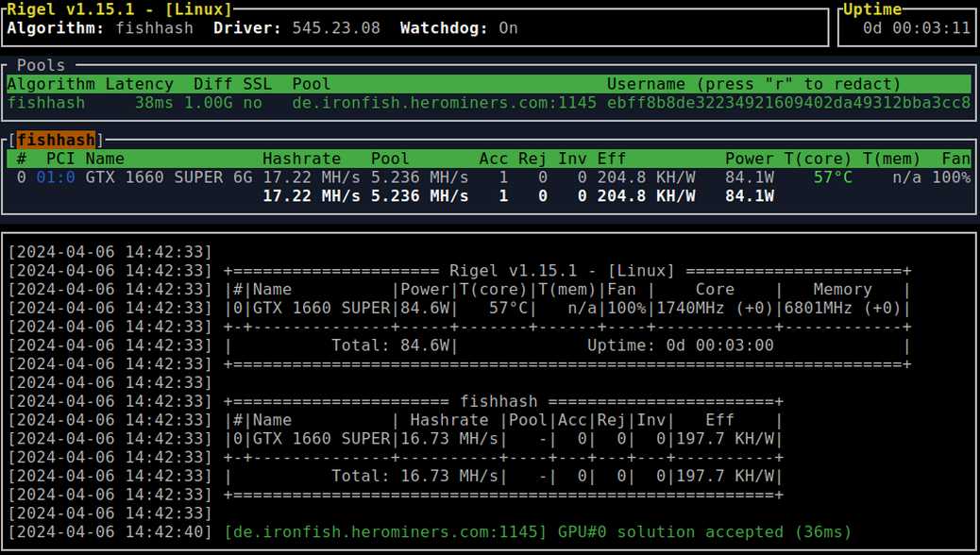Select the orange fishhash tab label
This screenshot has width=980, height=555.
coord(56,140)
